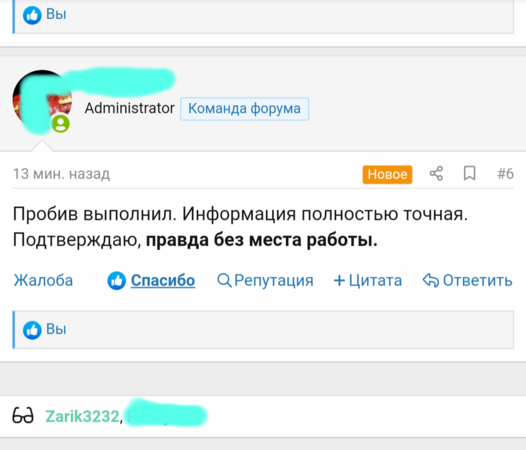This screenshot has height=450, width=526.
Task: Click the plus icon before Цитата
Action: [339, 281]
